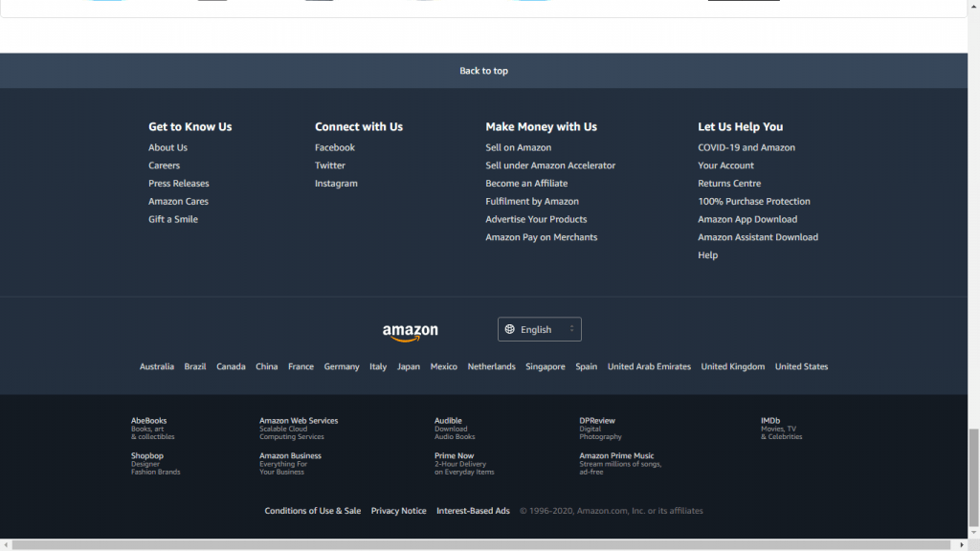This screenshot has height=551, width=980.
Task: Open Interest-Based Ads link
Action: tap(473, 511)
